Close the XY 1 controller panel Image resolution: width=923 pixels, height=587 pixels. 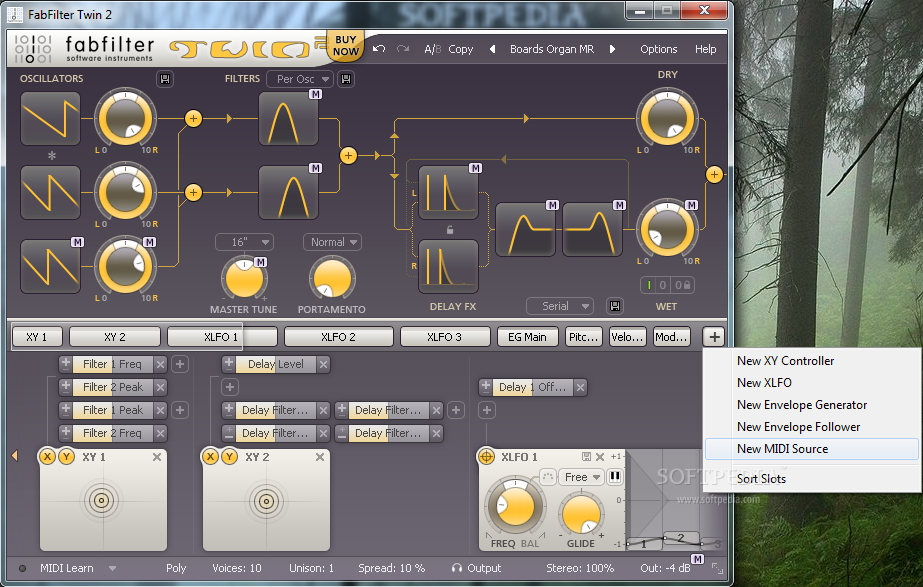pos(157,457)
